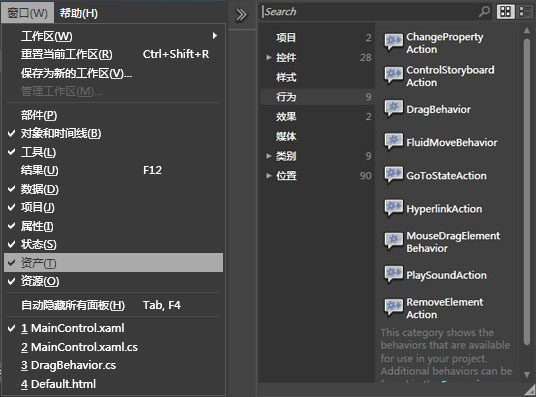Select the FluidMoveBehavior icon
This screenshot has height=397, width=536.
pyautogui.click(x=393, y=142)
